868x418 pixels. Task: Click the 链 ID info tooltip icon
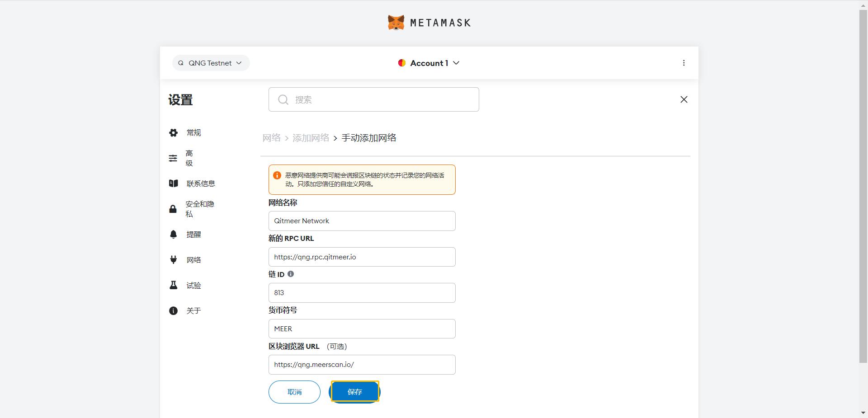pos(291,274)
